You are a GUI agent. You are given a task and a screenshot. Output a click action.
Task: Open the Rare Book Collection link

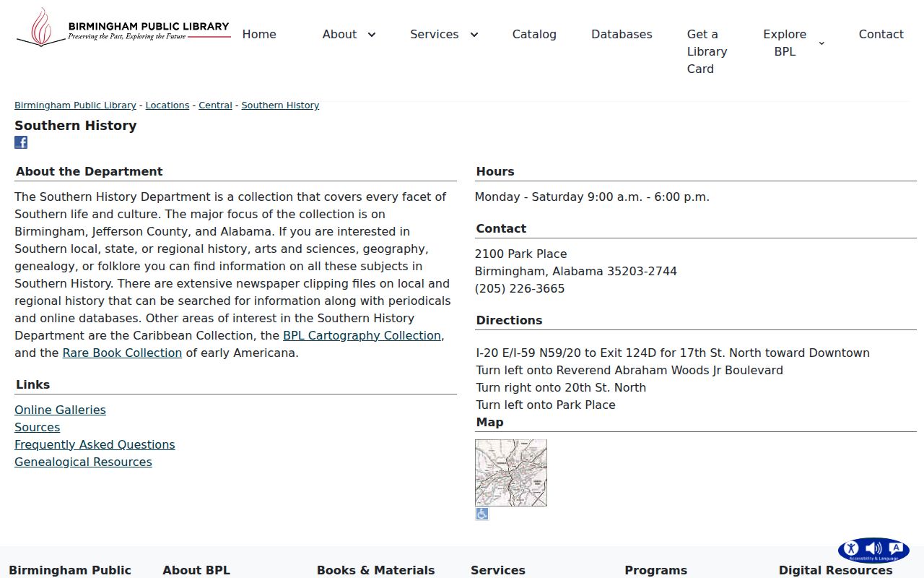coord(122,353)
